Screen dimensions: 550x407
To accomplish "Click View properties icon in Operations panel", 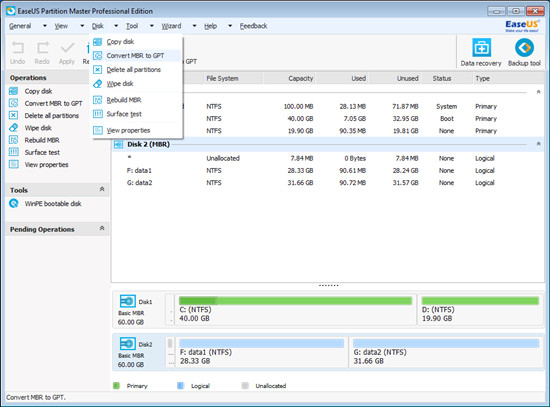I will [x=14, y=164].
